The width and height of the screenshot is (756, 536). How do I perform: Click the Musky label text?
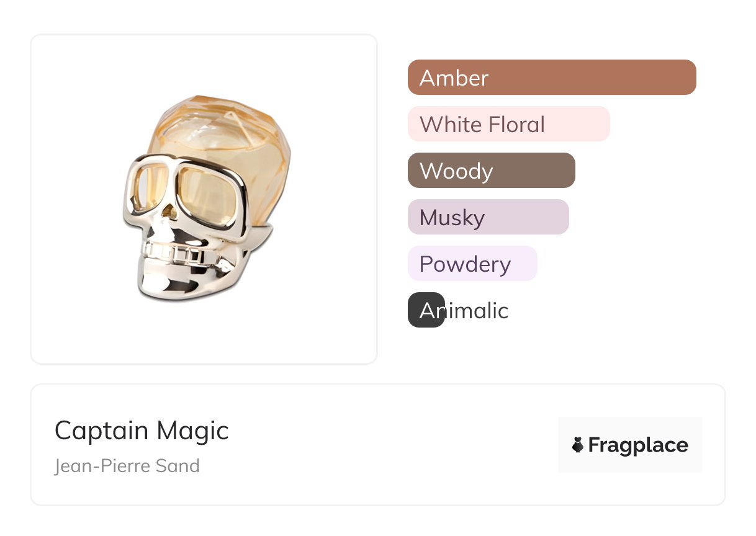[452, 217]
